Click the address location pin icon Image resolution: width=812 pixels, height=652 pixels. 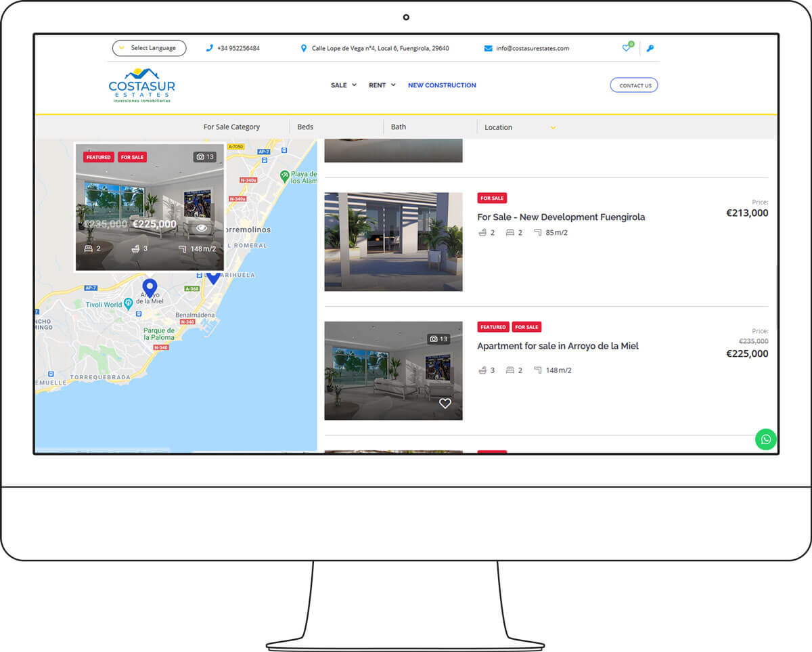(304, 48)
